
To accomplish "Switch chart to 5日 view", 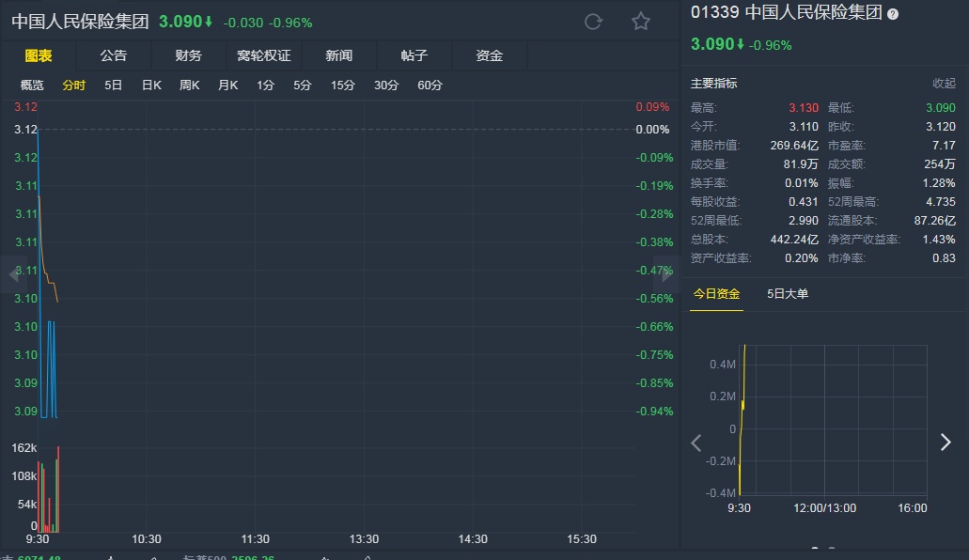I will pyautogui.click(x=114, y=86).
